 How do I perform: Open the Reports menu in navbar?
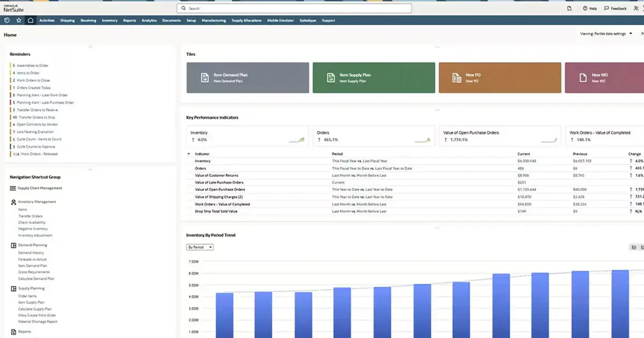click(x=129, y=20)
